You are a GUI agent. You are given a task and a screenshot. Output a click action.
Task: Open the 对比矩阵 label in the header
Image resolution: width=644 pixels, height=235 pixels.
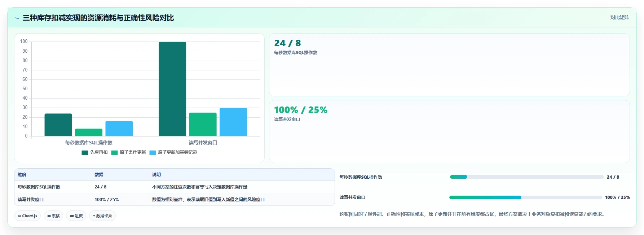619,17
